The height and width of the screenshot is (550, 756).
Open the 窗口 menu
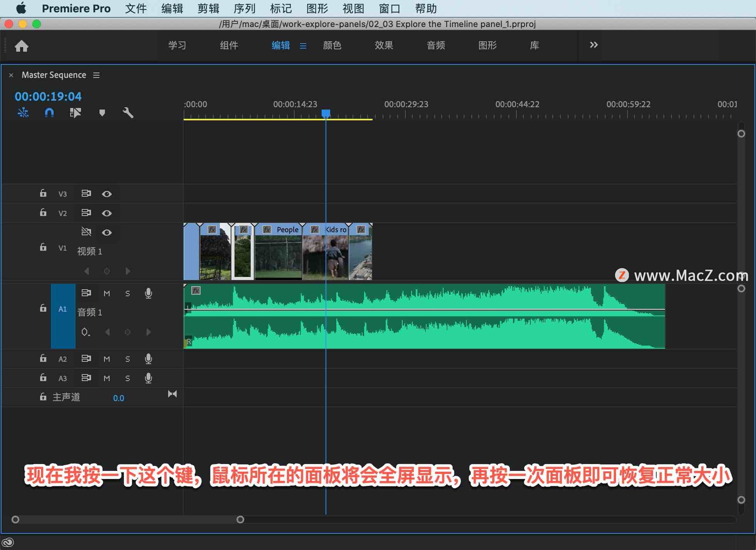tap(389, 8)
